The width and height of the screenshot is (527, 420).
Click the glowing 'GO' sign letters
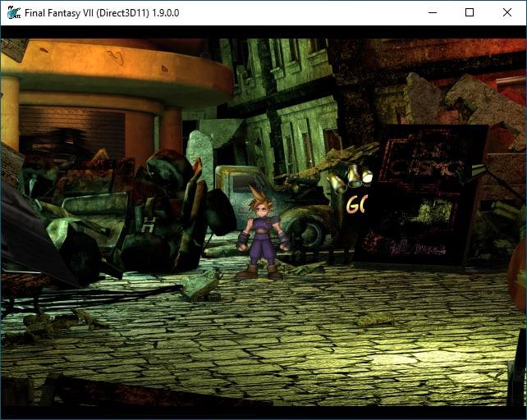(356, 204)
